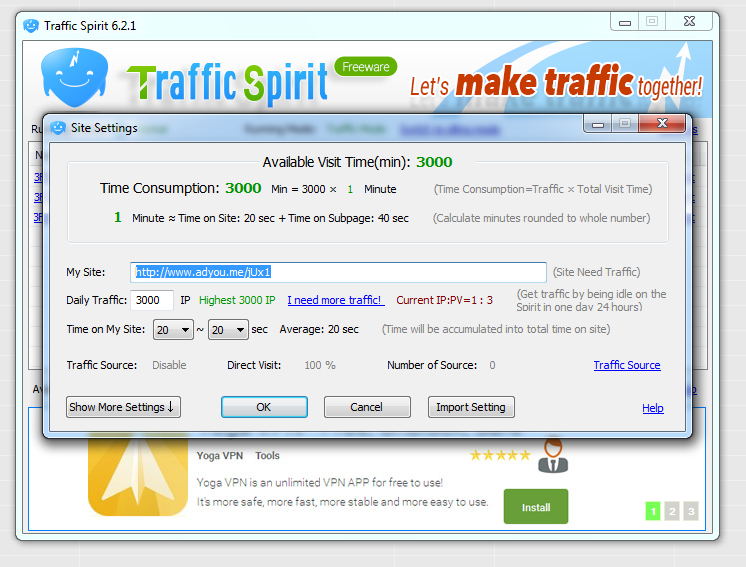Open second Time on My Site dropdown
The image size is (746, 567).
pyautogui.click(x=228, y=330)
